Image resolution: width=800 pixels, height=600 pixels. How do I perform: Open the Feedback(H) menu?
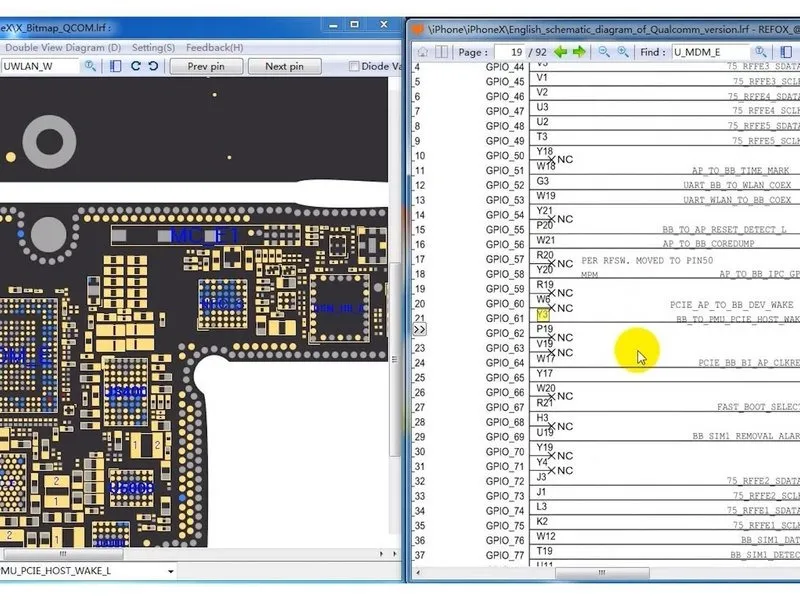click(214, 47)
